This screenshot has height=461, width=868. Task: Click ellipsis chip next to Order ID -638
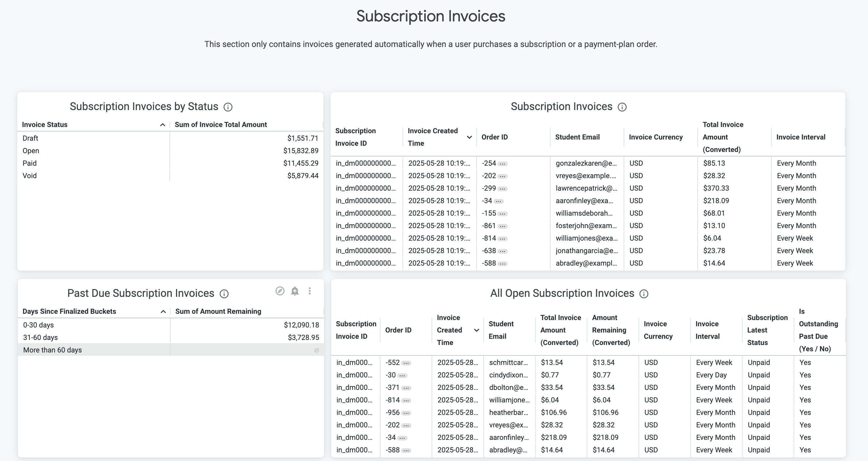tap(502, 251)
